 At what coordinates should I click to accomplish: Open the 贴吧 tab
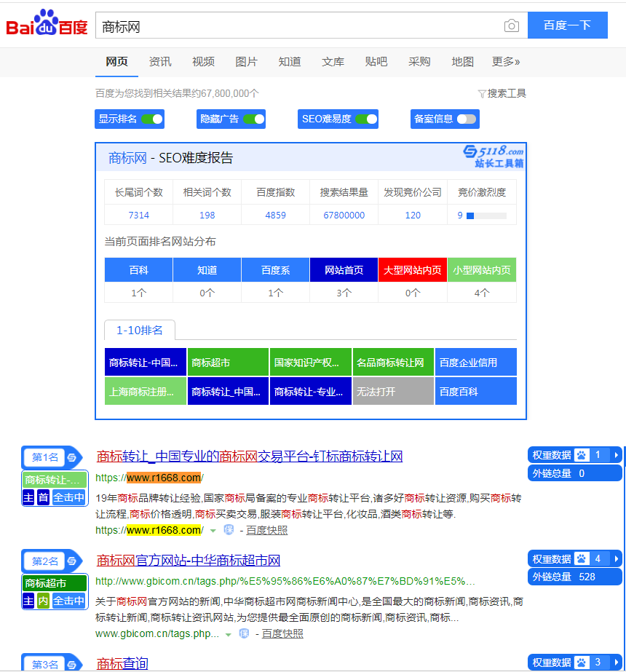pyautogui.click(x=376, y=62)
